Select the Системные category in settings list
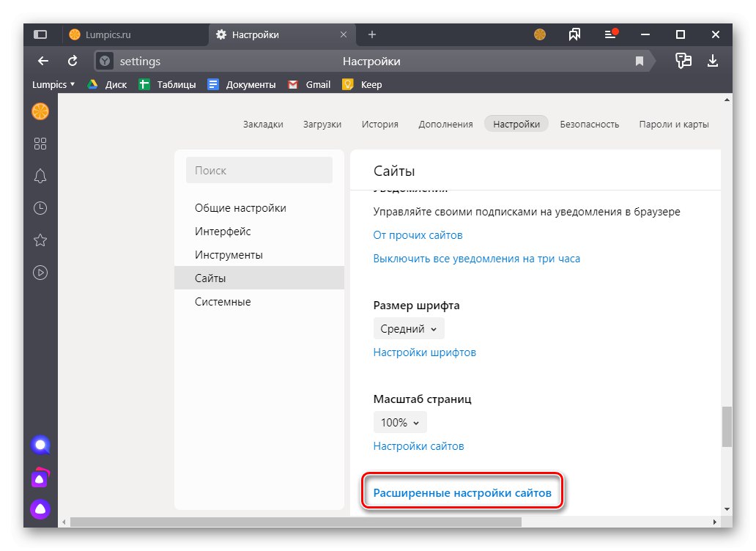The height and width of the screenshot is (551, 756). tap(223, 301)
